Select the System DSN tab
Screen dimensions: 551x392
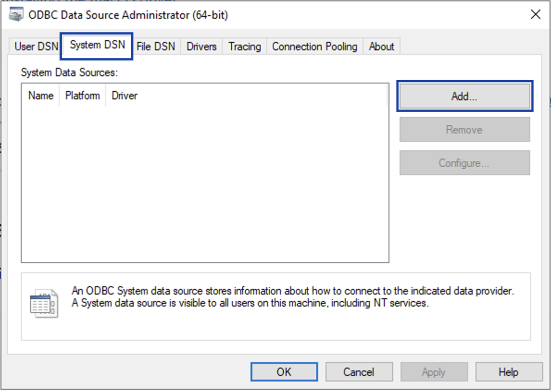tap(97, 45)
